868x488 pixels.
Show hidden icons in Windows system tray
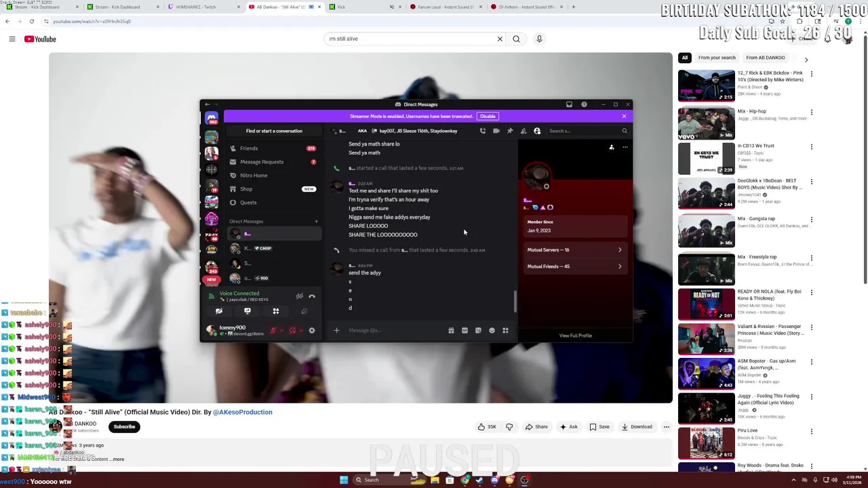(x=793, y=480)
